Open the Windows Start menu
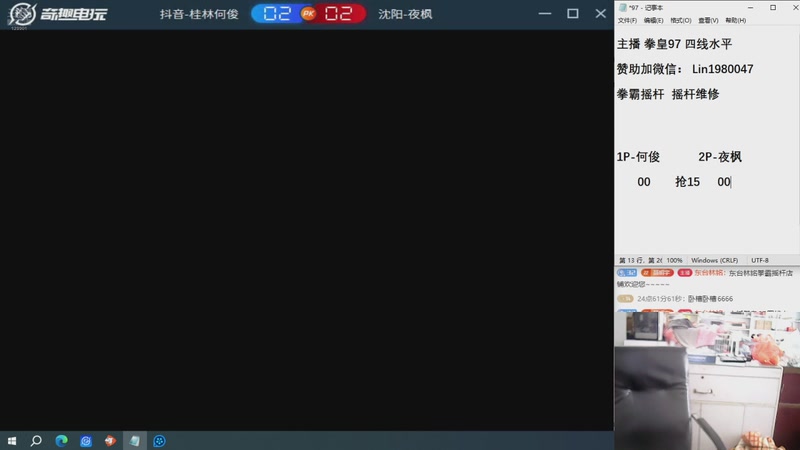 tap(12, 440)
